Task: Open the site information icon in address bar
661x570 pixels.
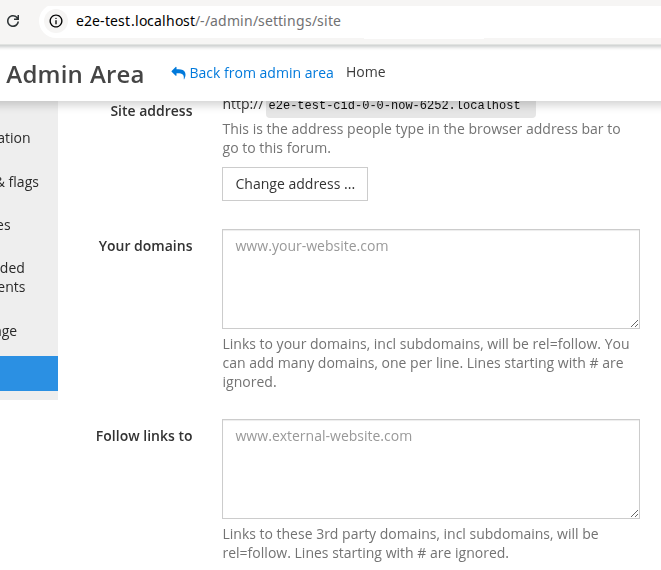Action: (x=56, y=21)
